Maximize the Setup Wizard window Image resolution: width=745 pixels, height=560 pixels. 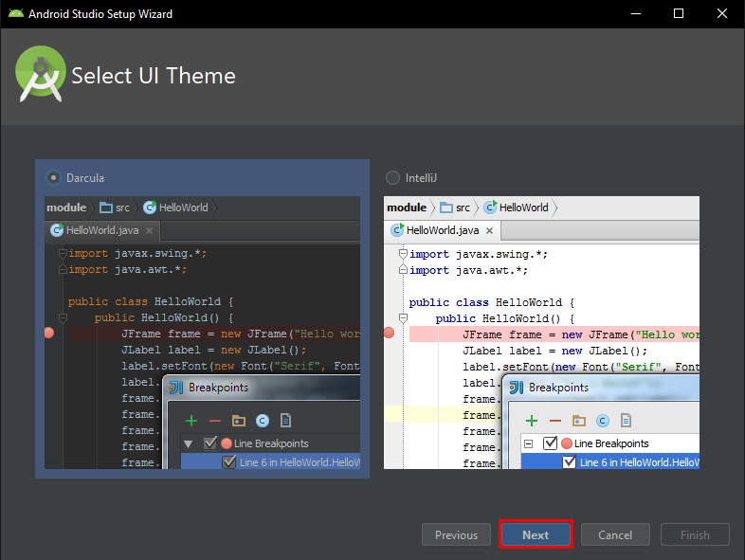pos(679,14)
